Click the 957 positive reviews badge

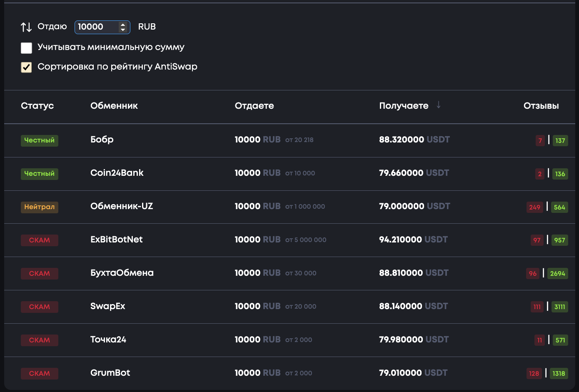point(559,240)
